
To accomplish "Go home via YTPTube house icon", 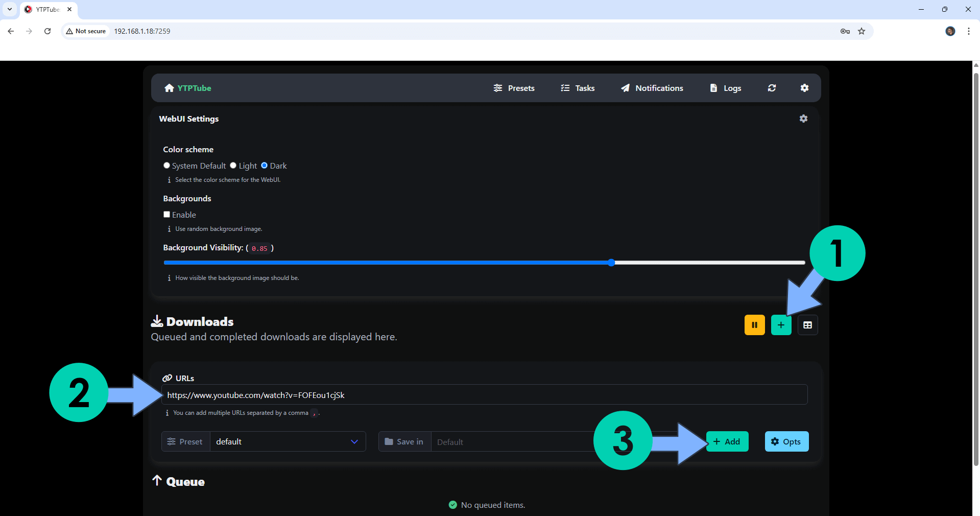I will pos(169,88).
